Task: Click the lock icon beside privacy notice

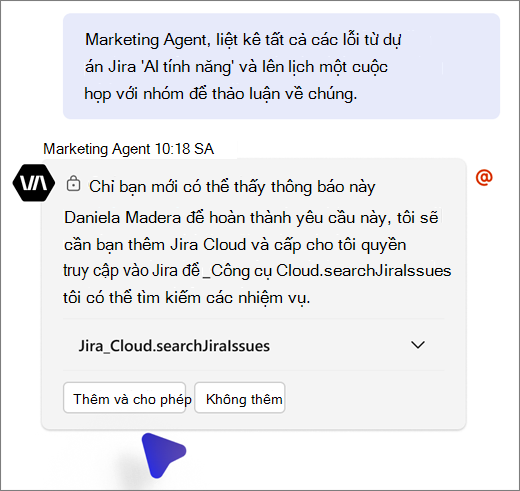Action: click(x=73, y=183)
